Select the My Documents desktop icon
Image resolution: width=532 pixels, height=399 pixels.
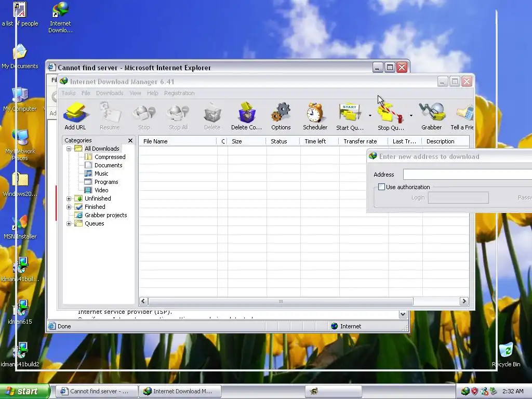(x=20, y=57)
